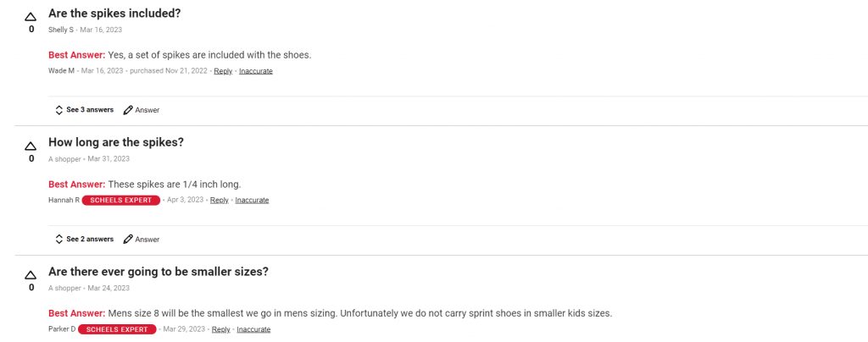This screenshot has width=868, height=342.
Task: Upvote the smaller sizes question
Action: 31,274
